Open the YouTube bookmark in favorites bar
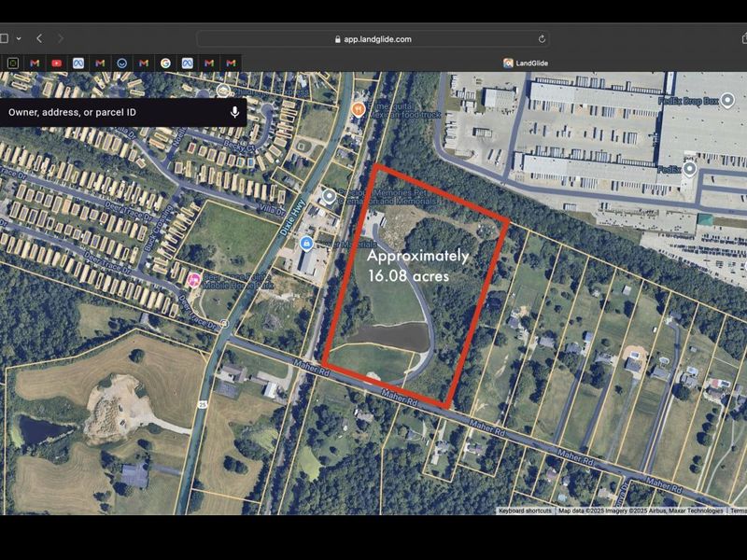Image resolution: width=747 pixels, height=560 pixels. pos(56,63)
